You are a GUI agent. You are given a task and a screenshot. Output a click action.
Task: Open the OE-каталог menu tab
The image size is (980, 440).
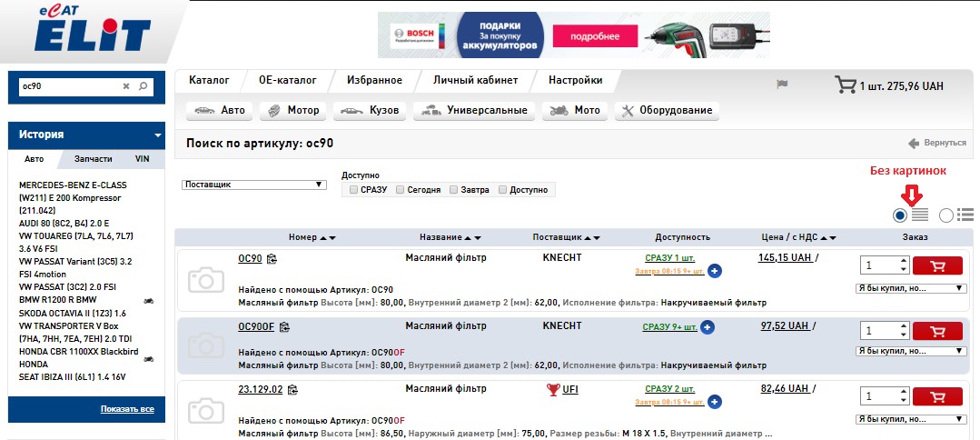click(x=284, y=80)
